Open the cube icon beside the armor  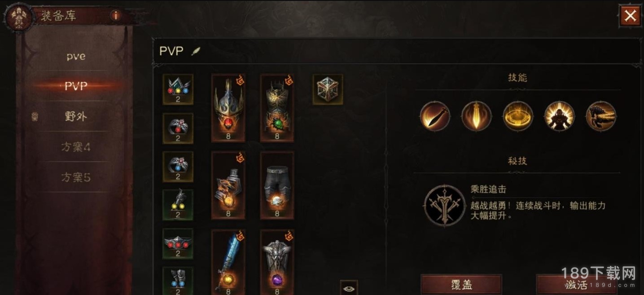click(328, 89)
